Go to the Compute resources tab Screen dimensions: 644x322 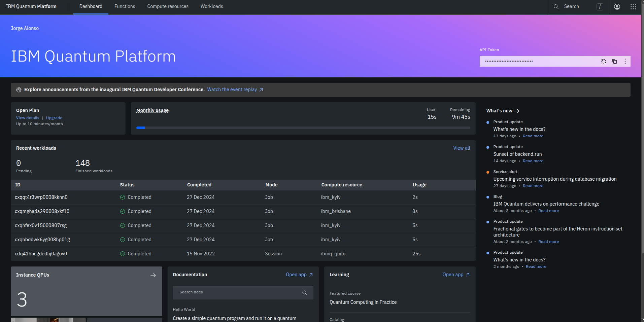click(x=168, y=7)
